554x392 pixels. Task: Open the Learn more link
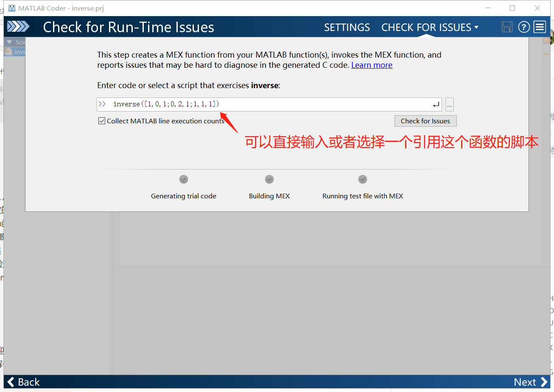coord(372,65)
